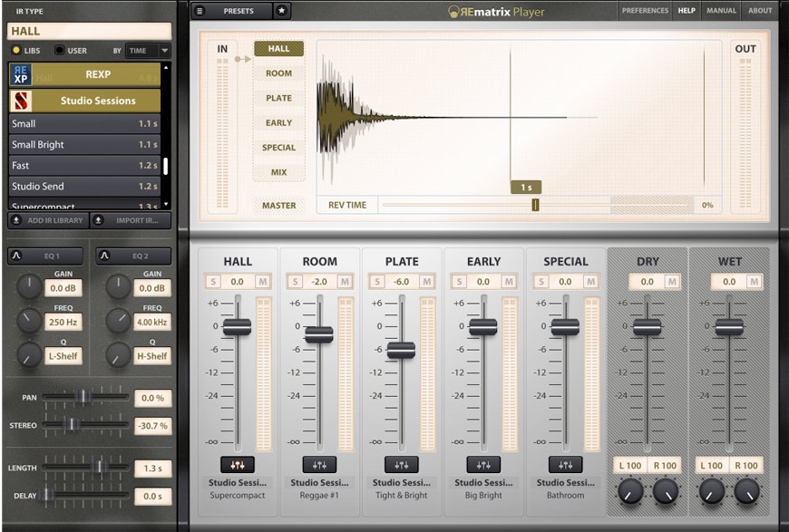Click the ADD IR LIBRARY upload icon
This screenshot has height=532, width=789.
click(x=16, y=220)
